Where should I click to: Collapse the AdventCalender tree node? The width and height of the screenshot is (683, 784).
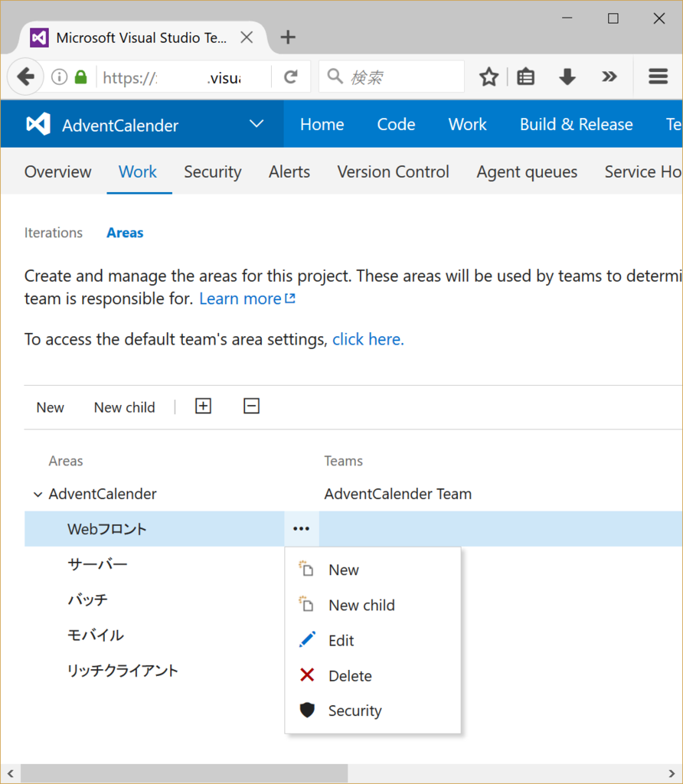point(38,495)
